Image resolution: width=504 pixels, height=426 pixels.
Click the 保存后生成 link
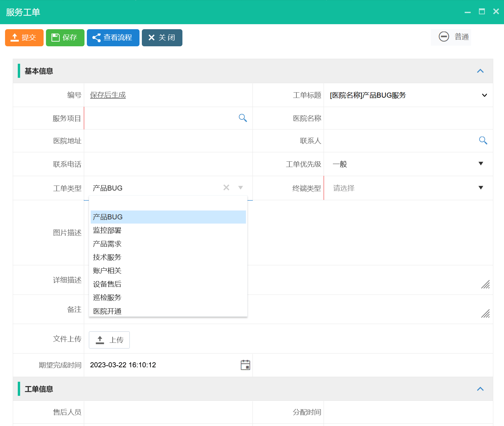(108, 95)
